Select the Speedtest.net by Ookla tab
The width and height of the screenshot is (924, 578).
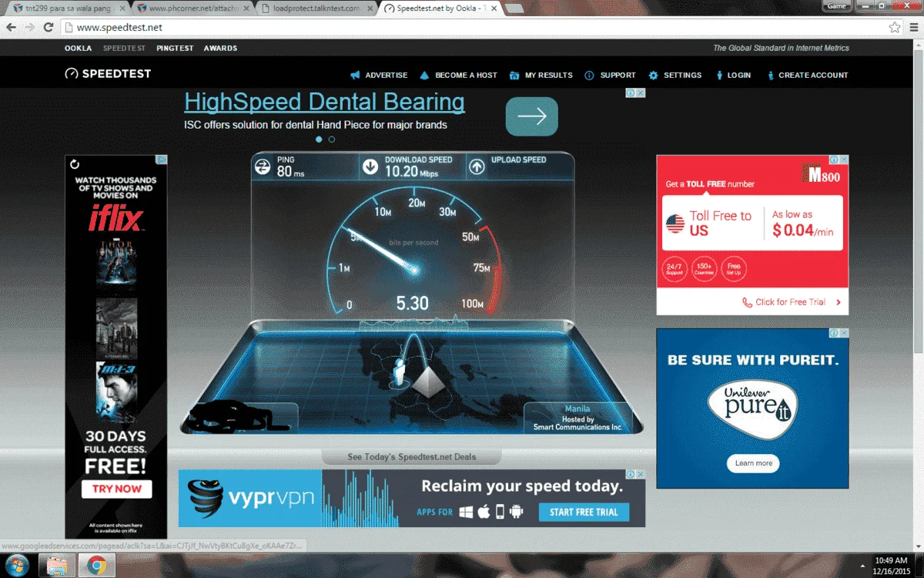point(440,8)
